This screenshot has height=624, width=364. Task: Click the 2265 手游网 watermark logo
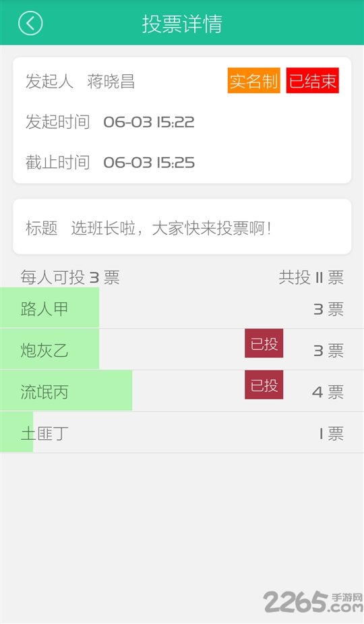coord(313,601)
